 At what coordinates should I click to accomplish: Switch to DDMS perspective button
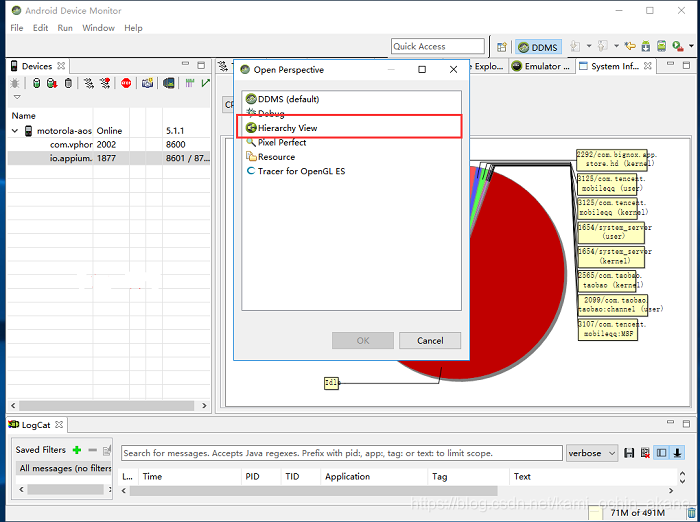[538, 47]
